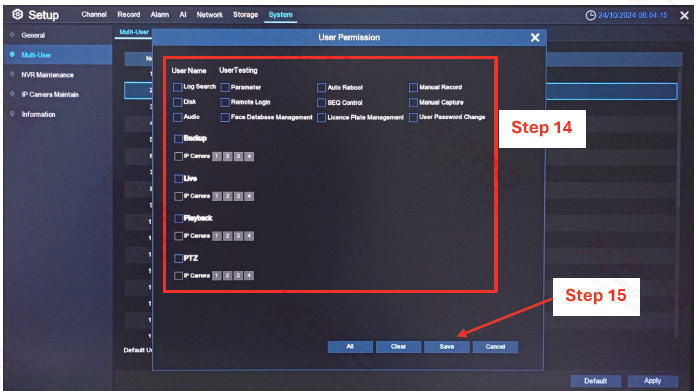Click the Multi-User bullet icon in sidebar
Viewport: 696px width, 391px height.
point(12,55)
